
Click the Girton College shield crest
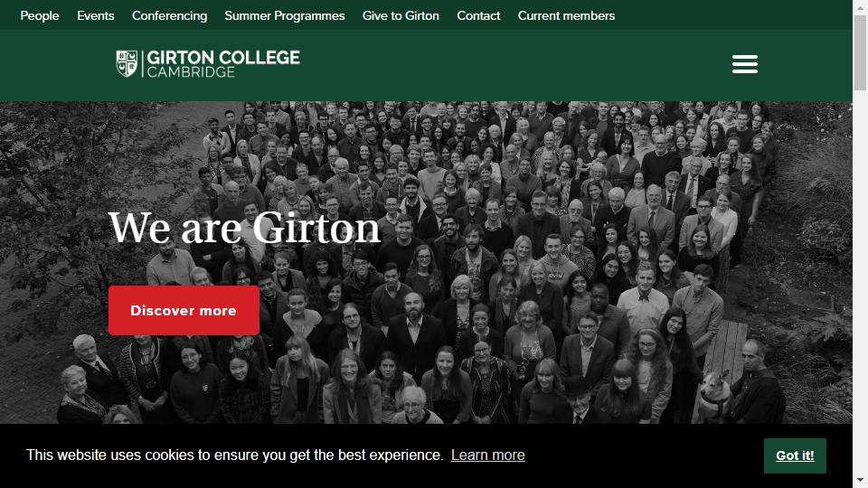pos(127,63)
